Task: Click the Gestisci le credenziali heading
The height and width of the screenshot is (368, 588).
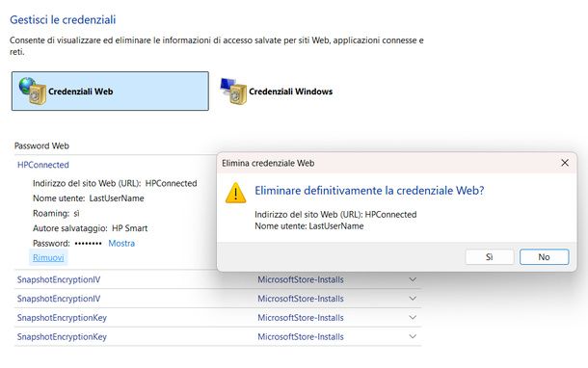Action: (63, 20)
